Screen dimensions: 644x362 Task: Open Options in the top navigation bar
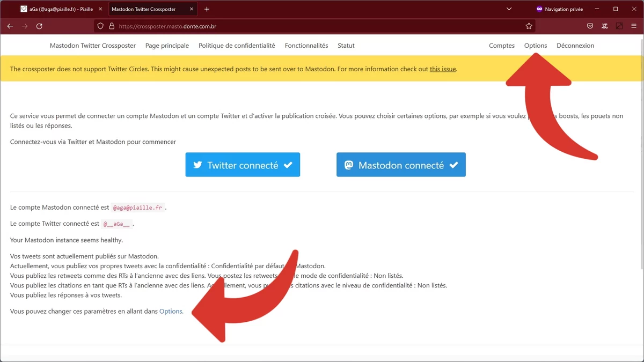[x=536, y=46]
